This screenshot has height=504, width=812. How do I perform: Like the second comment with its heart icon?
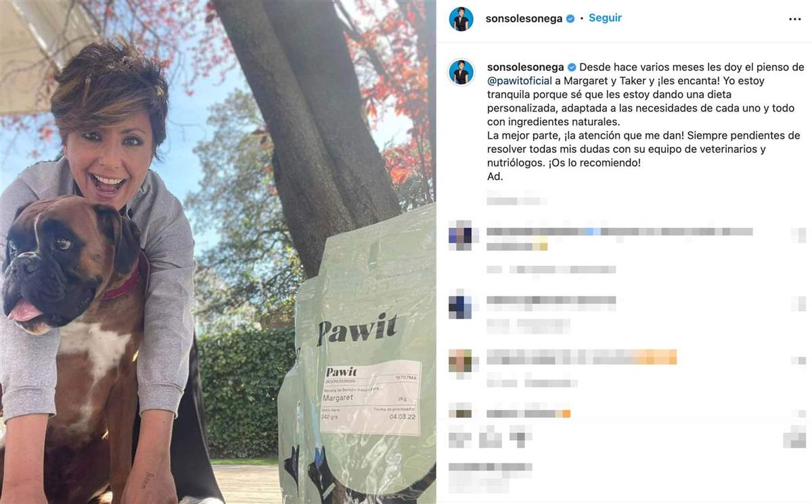tap(798, 304)
